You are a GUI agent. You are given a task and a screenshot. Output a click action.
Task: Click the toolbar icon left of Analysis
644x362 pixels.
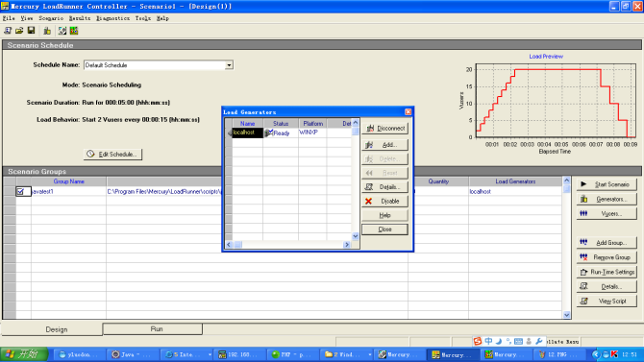pos(62,31)
